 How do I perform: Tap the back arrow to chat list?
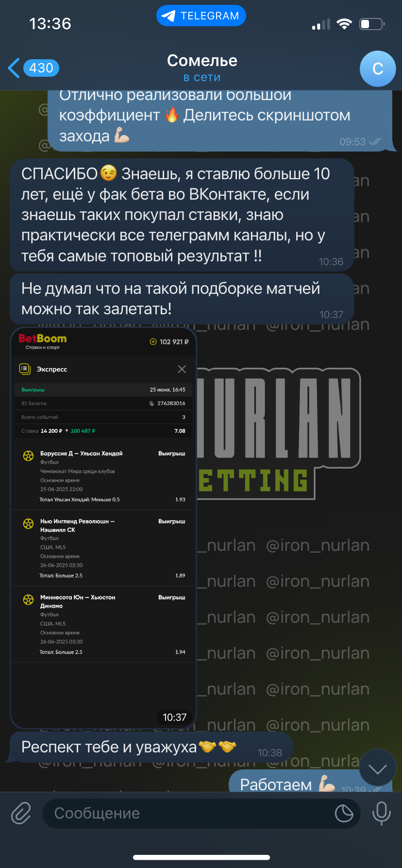tap(14, 68)
